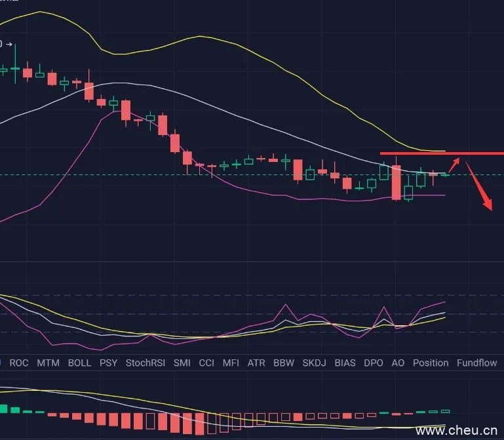Select the BIAS indicator tab
This screenshot has height=440, width=504.
coord(345,363)
